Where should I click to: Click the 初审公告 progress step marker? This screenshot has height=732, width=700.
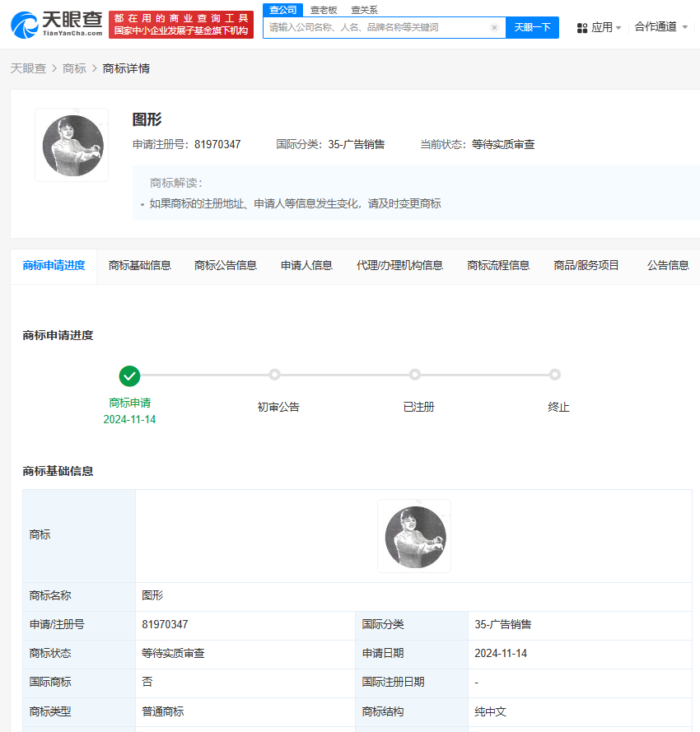[274, 375]
